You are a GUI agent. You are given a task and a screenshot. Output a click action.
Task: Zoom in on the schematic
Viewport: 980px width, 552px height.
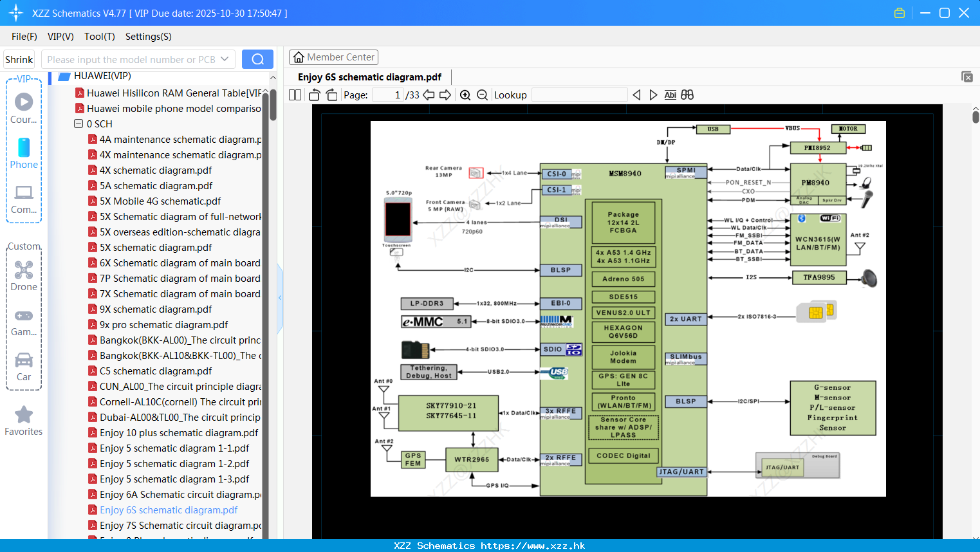(x=465, y=95)
